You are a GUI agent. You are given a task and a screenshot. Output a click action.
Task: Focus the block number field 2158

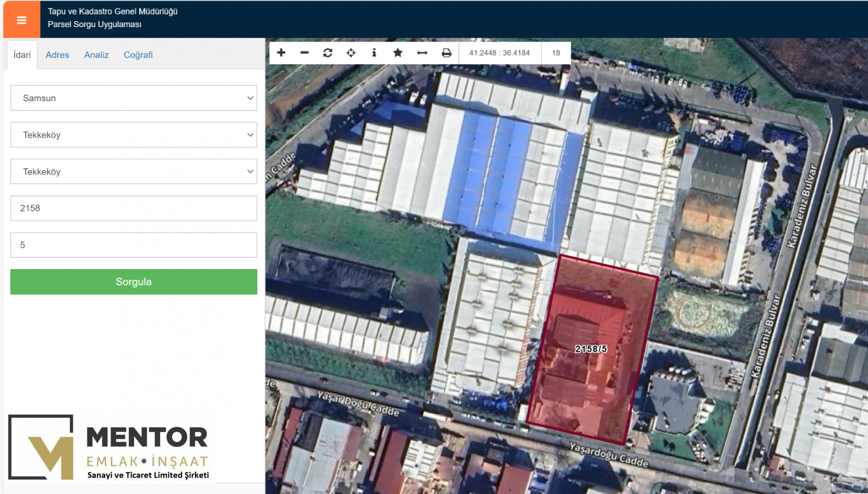pyautogui.click(x=134, y=208)
